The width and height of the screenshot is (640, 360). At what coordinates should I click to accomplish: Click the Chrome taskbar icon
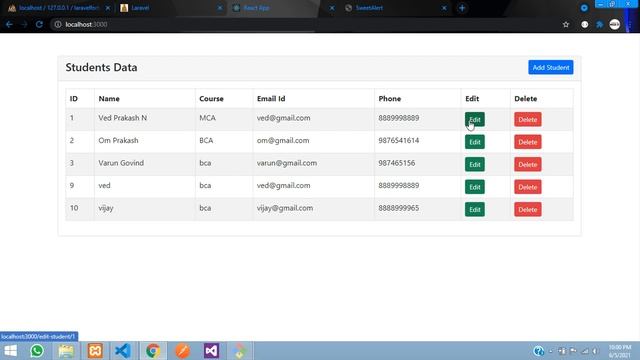coord(153,351)
